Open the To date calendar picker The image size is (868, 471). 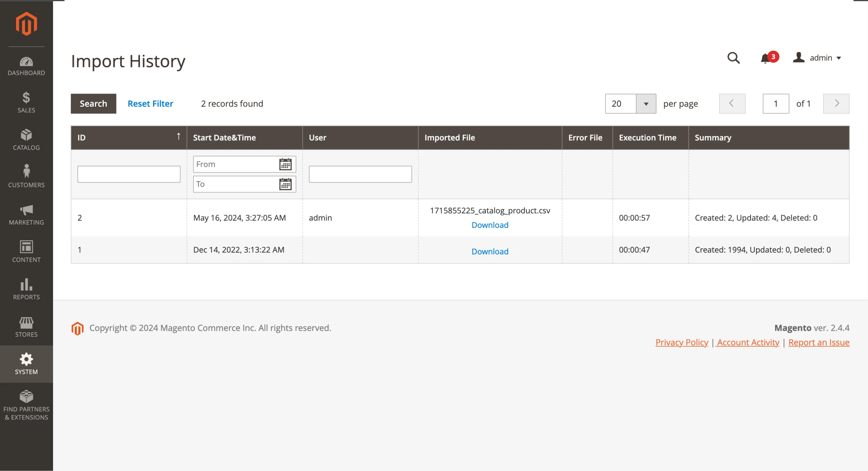(285, 184)
